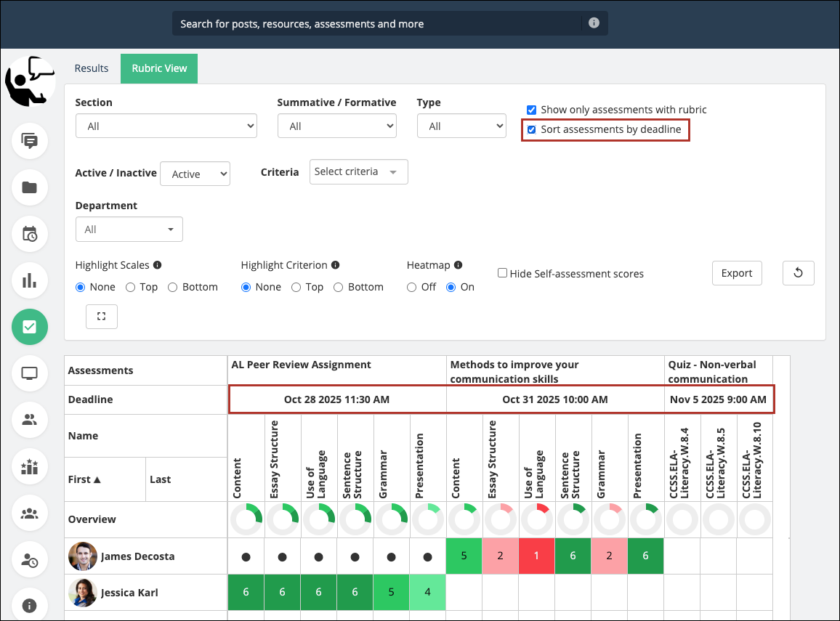Open the Section dropdown
Image resolution: width=840 pixels, height=621 pixels.
tap(166, 126)
